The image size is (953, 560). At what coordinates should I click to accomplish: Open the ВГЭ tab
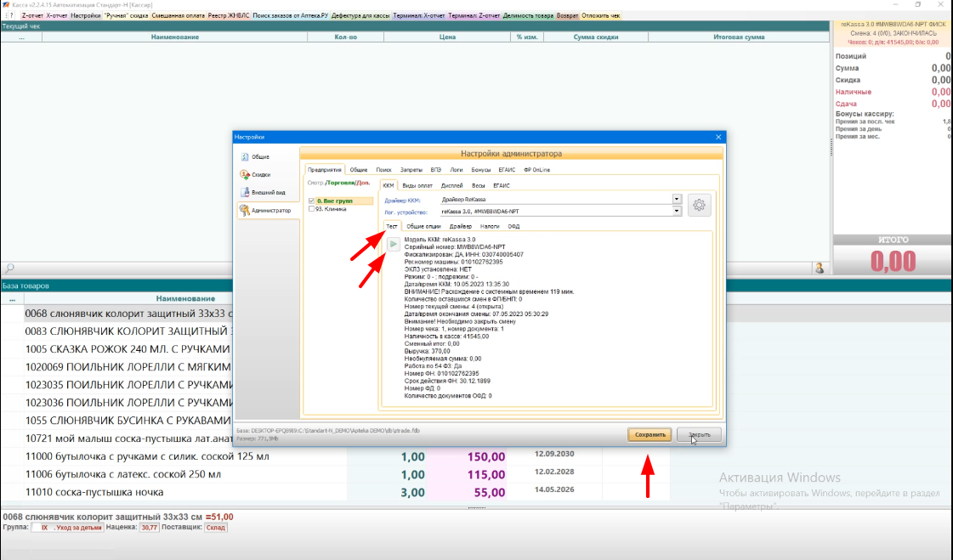click(x=436, y=170)
